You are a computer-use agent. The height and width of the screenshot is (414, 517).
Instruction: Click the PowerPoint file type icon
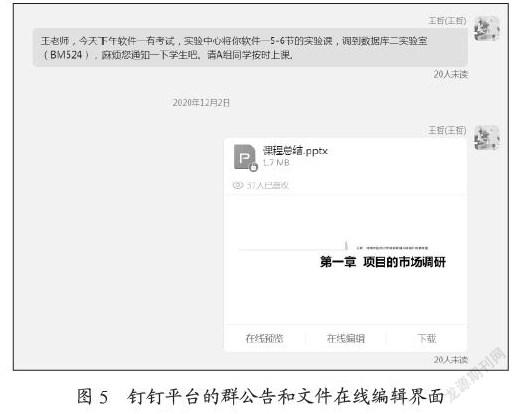coord(245,157)
